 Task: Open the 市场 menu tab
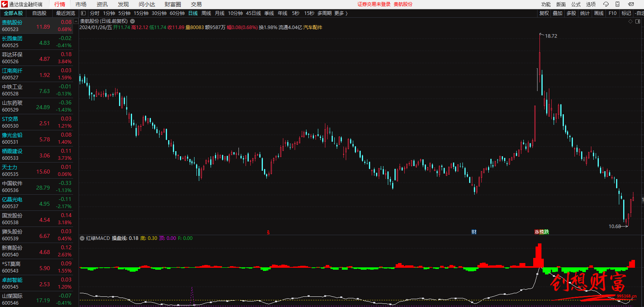pyautogui.click(x=81, y=4)
